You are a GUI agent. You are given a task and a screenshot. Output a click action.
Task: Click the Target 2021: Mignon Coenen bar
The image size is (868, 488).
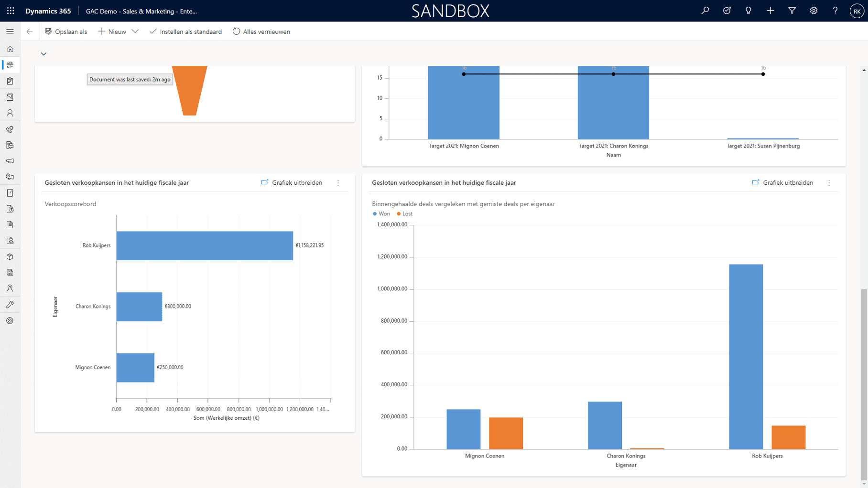pos(464,103)
